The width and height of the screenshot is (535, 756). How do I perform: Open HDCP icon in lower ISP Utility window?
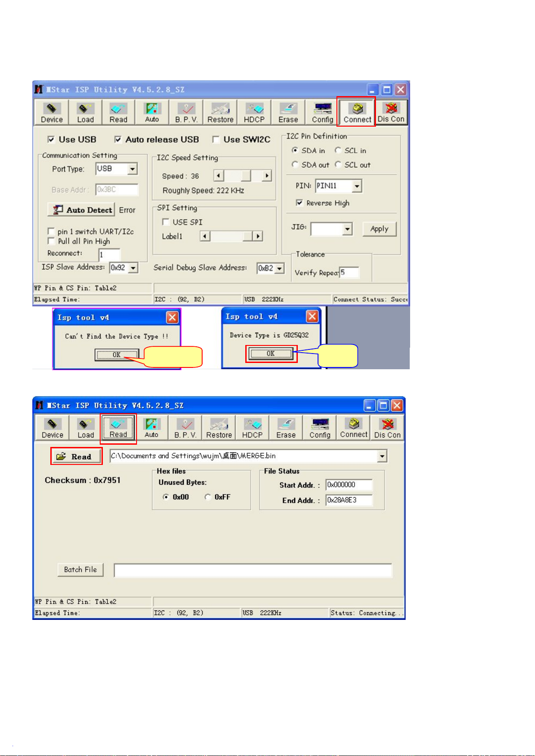252,428
